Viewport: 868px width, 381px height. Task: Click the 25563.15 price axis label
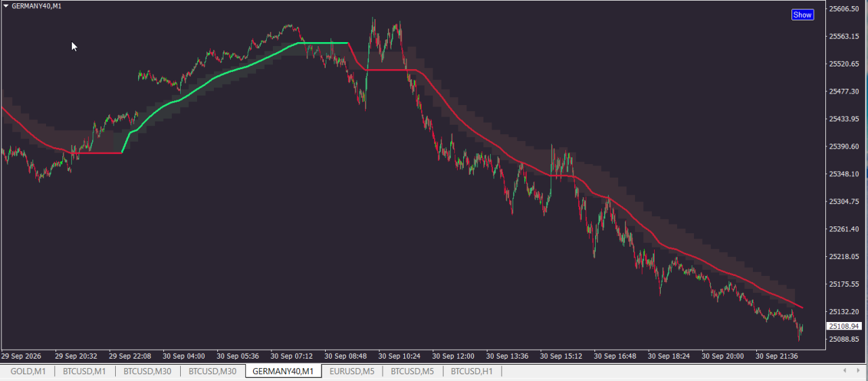tap(844, 37)
